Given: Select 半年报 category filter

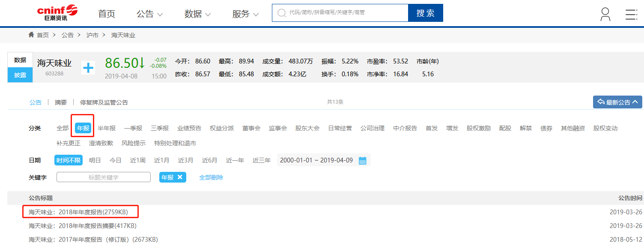Looking at the screenshot, I should click(107, 128).
